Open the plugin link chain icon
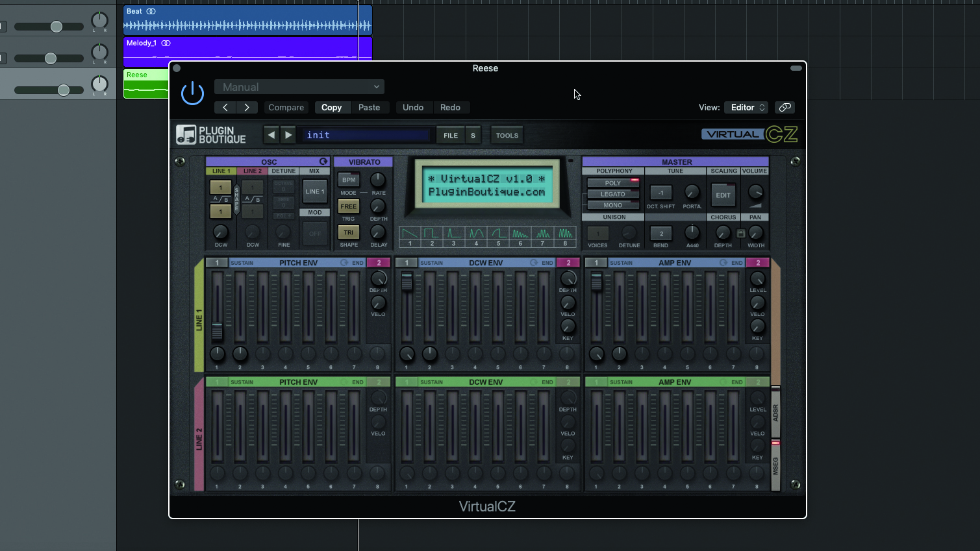The image size is (980, 551). pos(785,107)
